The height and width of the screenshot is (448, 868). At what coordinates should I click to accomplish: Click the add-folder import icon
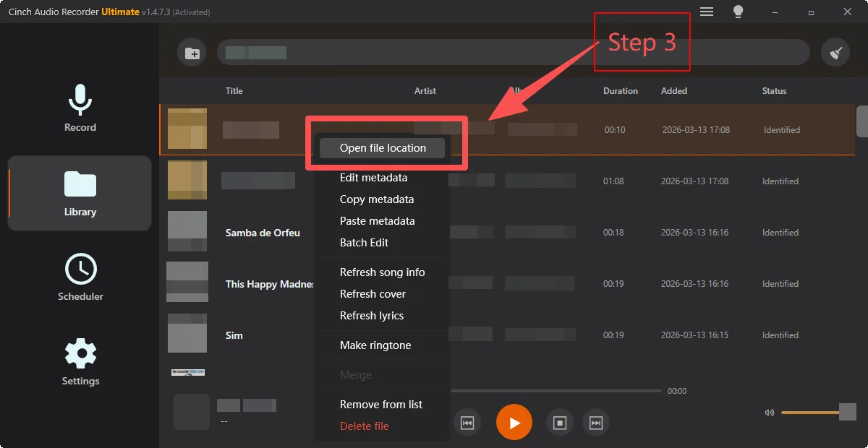pyautogui.click(x=192, y=51)
